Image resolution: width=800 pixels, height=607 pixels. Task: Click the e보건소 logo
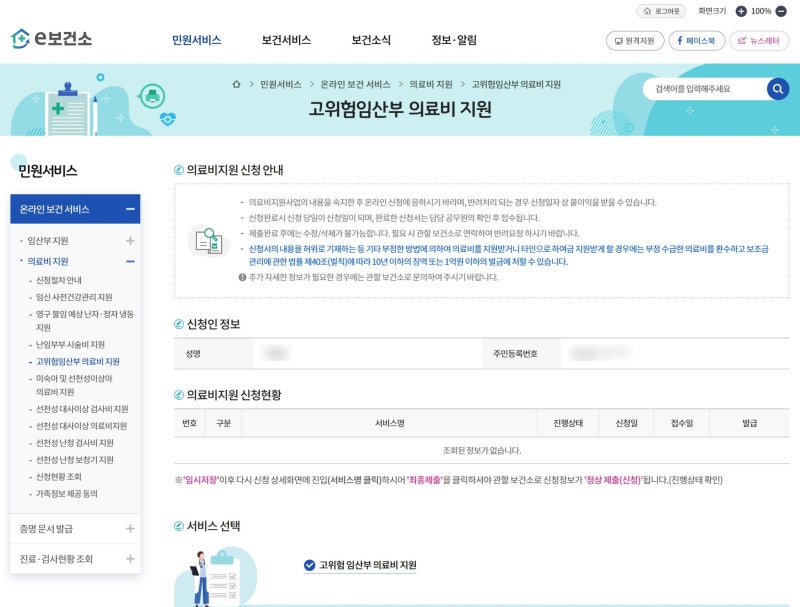coord(52,39)
